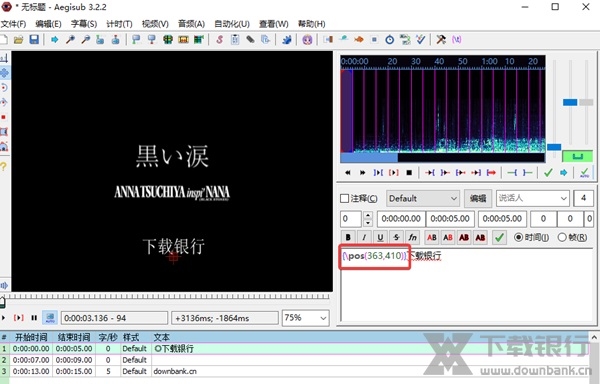Increase the layer number stepper
Viewport: 600px width, 384px height.
point(367,215)
